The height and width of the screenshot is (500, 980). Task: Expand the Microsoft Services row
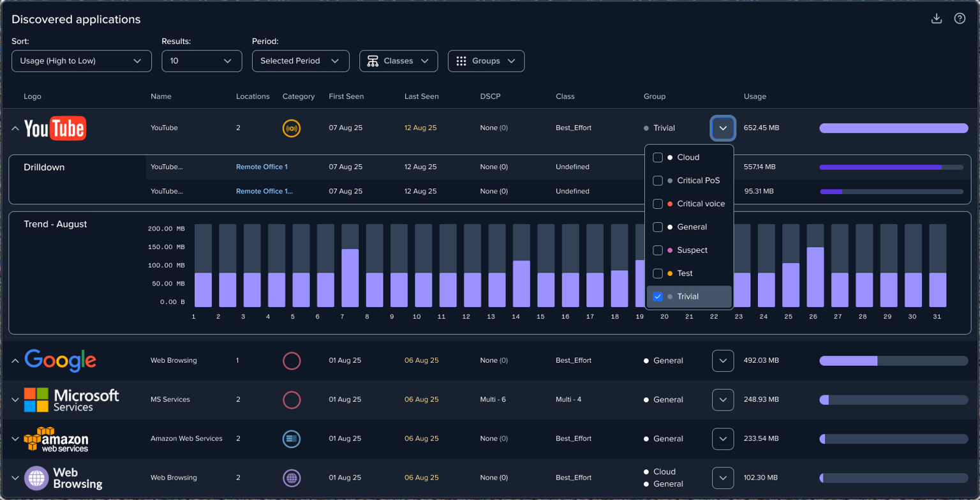[x=14, y=400]
